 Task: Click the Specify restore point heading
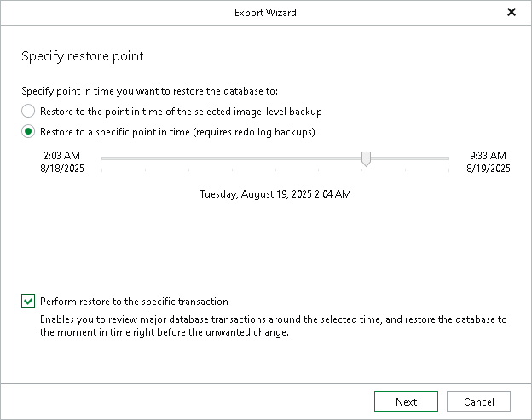[x=83, y=56]
